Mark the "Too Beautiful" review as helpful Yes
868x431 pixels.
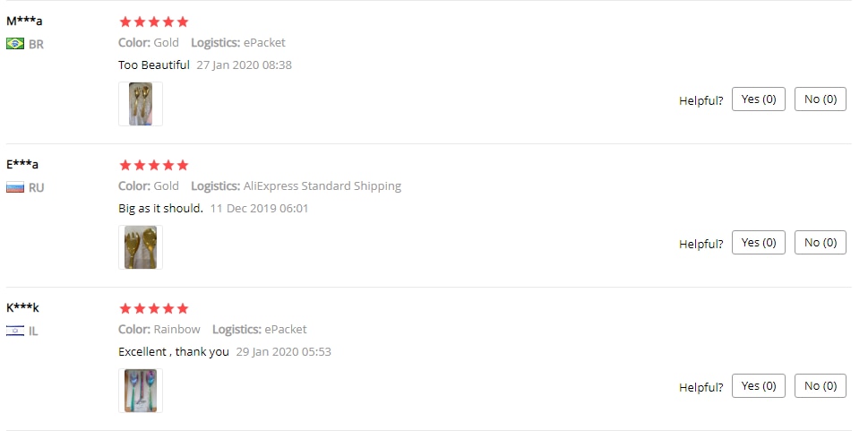coord(759,99)
